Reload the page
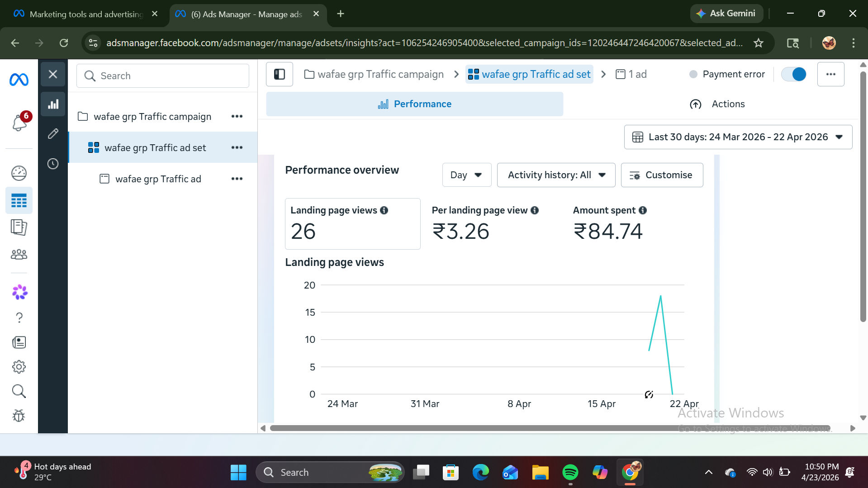The width and height of the screenshot is (868, 488). pos(64,43)
